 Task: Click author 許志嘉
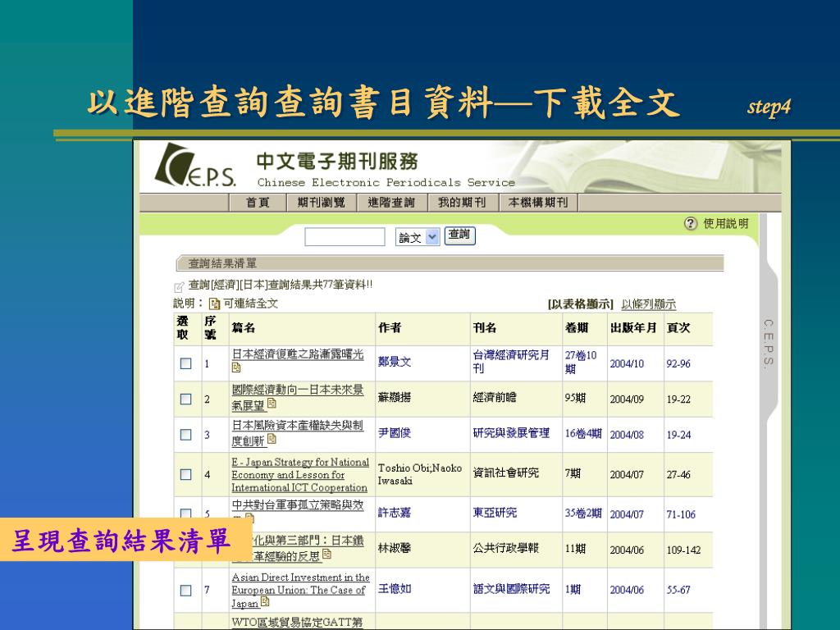click(x=395, y=513)
